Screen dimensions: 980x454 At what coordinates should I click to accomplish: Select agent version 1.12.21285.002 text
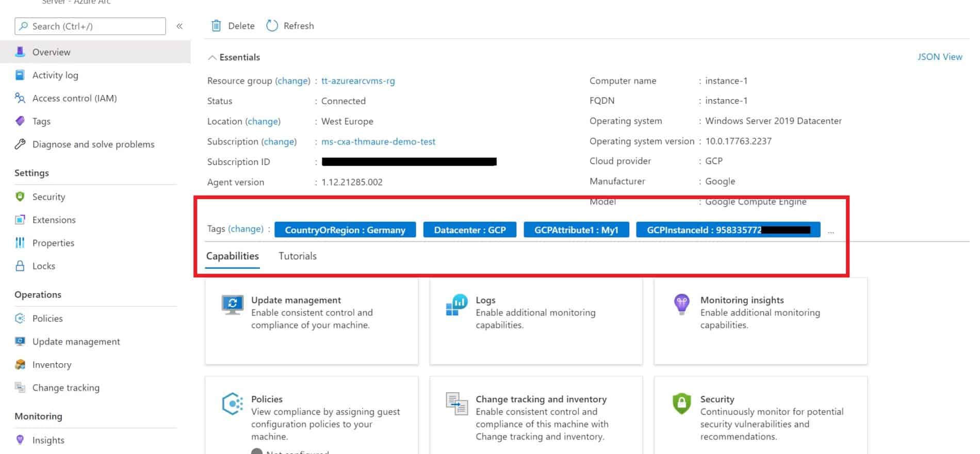click(x=352, y=182)
